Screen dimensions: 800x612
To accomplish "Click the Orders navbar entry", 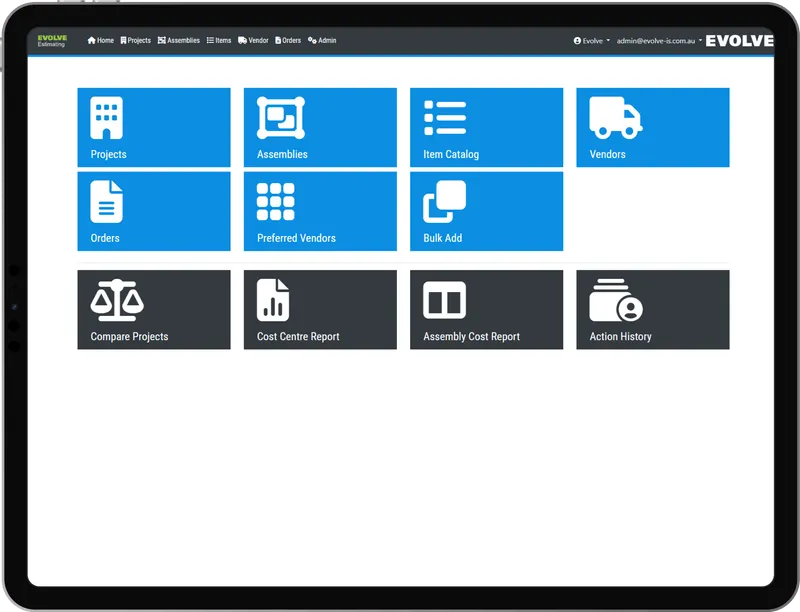I will coord(288,41).
